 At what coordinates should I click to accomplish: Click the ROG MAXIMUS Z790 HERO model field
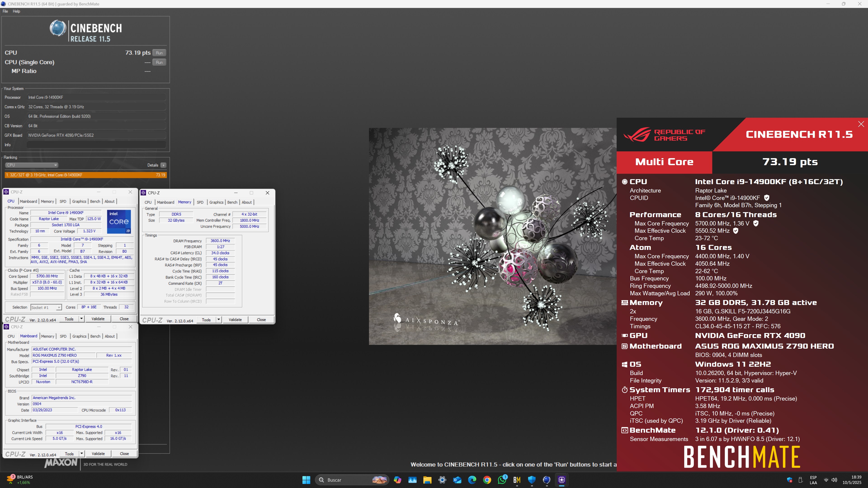(x=63, y=355)
